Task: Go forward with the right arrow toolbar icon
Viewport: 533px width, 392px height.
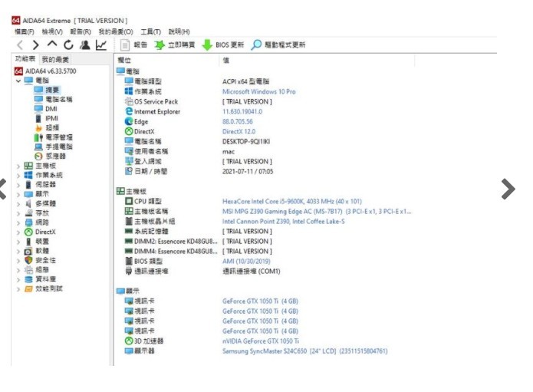Action: (35, 44)
